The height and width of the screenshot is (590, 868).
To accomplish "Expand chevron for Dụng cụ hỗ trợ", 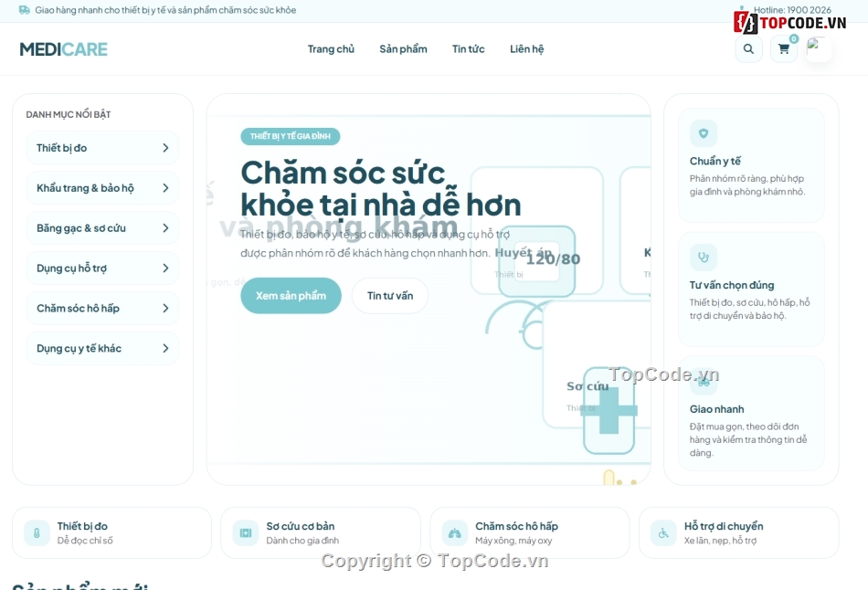I will coord(165,269).
